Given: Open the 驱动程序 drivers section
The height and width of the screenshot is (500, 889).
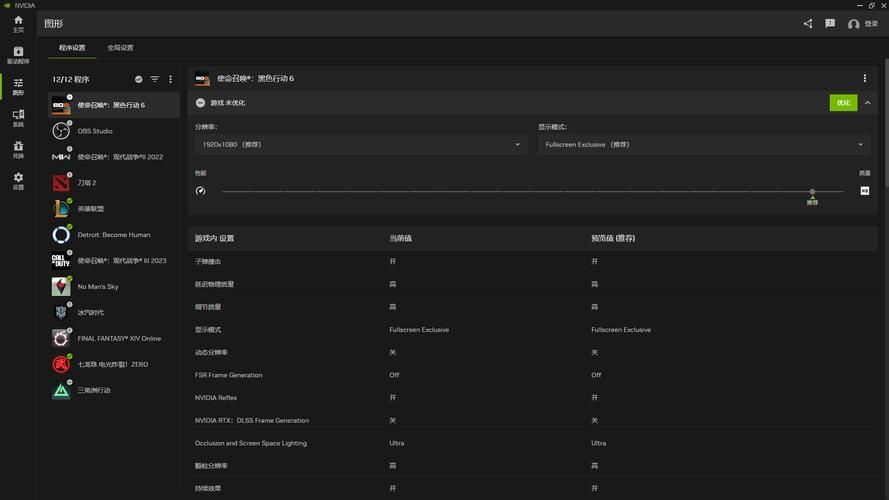Looking at the screenshot, I should coord(18,55).
